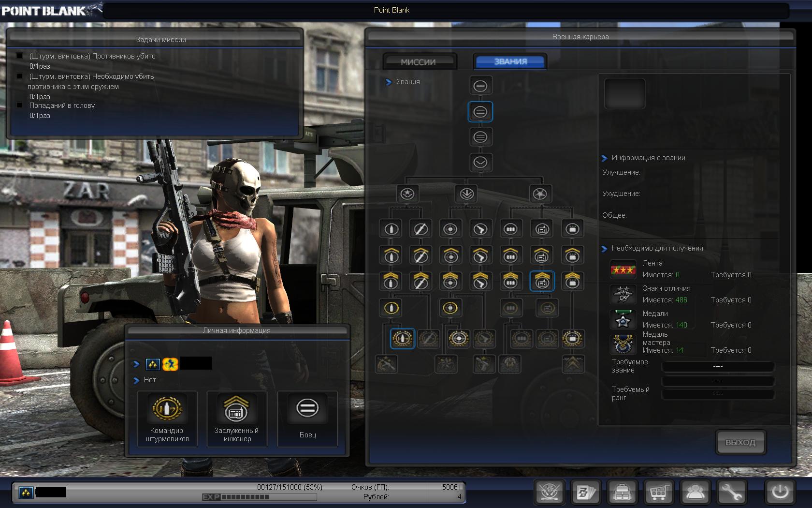Select the double-chevron sniper rifle rank icon

pyautogui.click(x=420, y=281)
